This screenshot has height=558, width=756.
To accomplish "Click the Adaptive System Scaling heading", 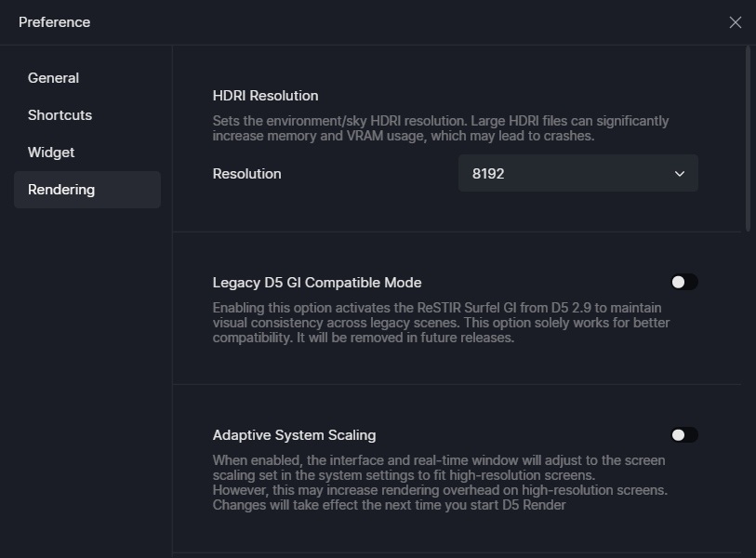I will click(294, 435).
